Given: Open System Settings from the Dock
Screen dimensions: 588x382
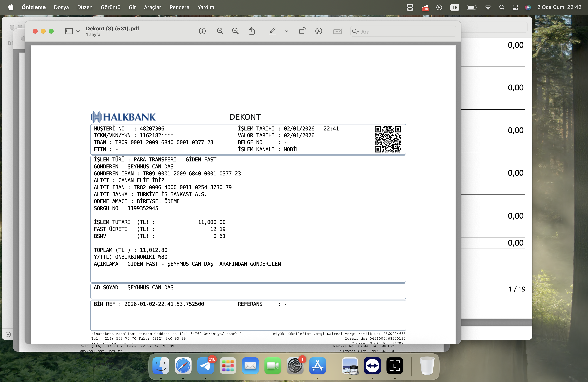Looking at the screenshot, I should point(295,365).
